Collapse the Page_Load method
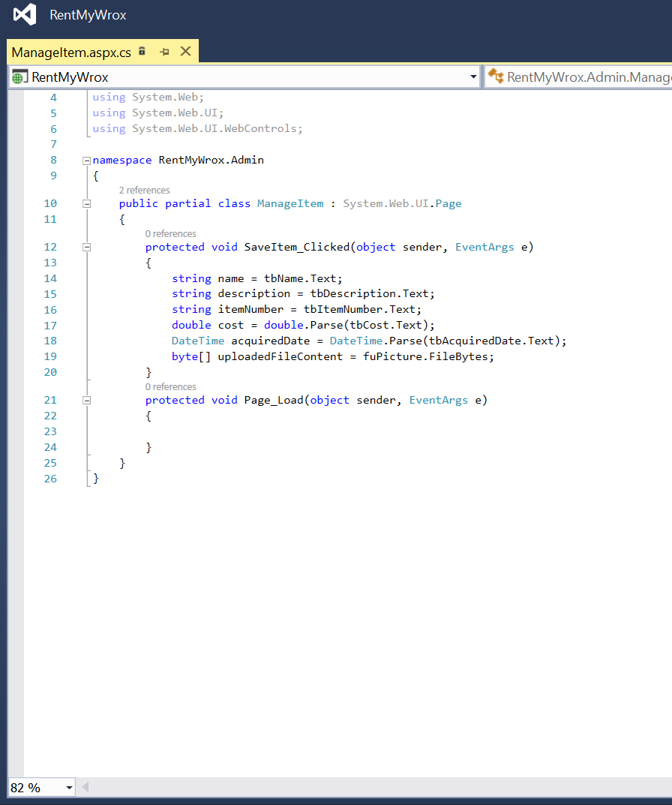This screenshot has width=672, height=805. tap(86, 399)
